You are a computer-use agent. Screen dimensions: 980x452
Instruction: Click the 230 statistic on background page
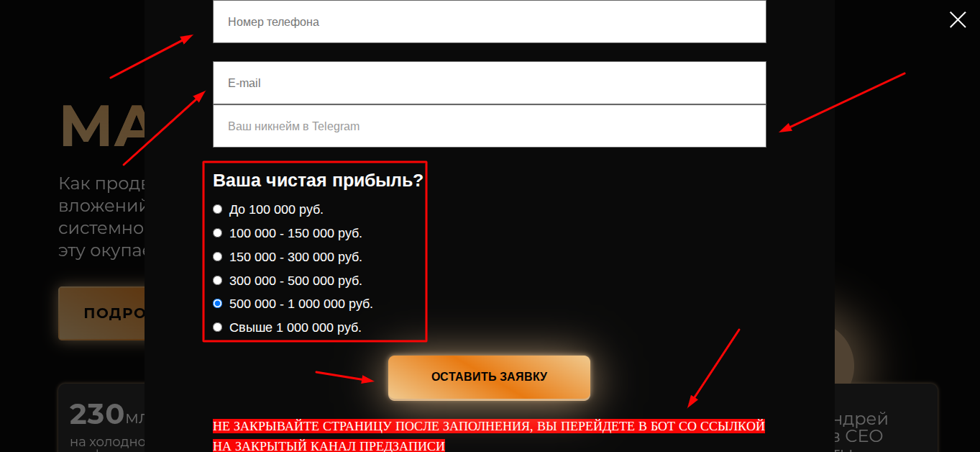(97, 415)
